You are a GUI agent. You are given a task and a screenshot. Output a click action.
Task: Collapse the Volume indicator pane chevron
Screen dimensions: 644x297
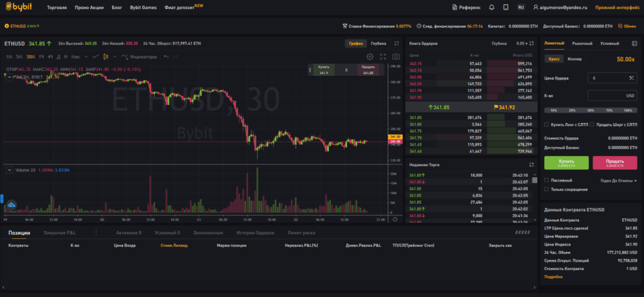pyautogui.click(x=9, y=170)
